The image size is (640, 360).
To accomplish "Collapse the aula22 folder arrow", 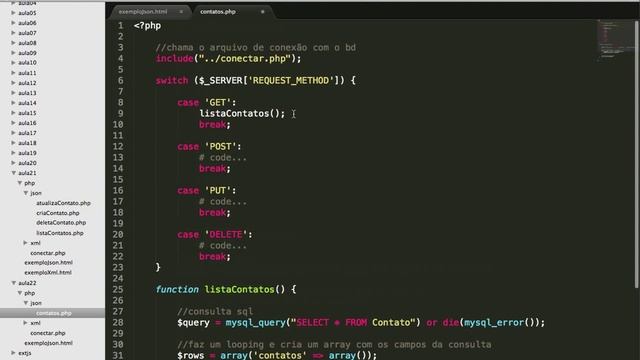I will click(13, 283).
